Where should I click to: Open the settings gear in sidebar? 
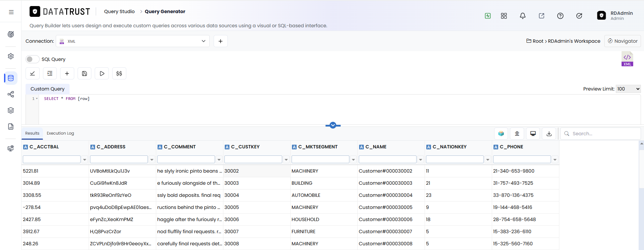(x=11, y=56)
